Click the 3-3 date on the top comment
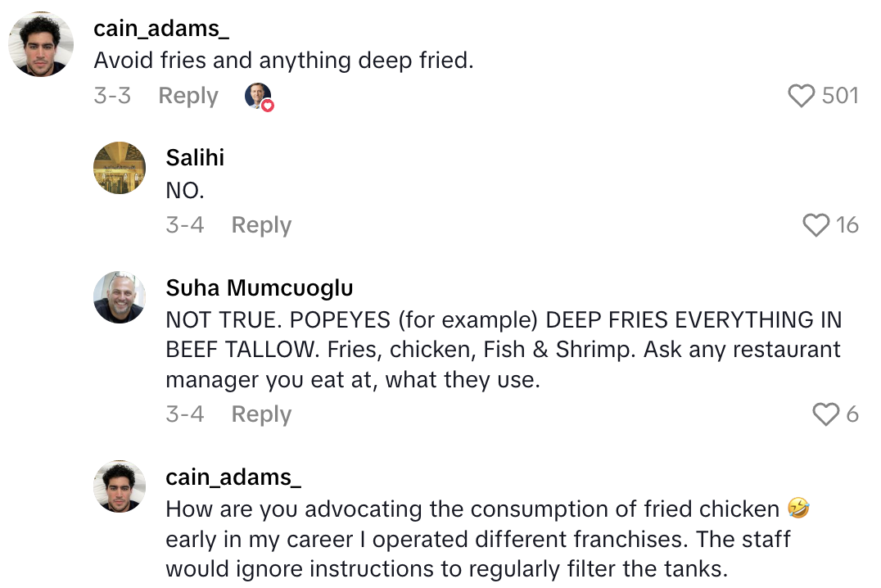The width and height of the screenshot is (881, 588). 112,96
